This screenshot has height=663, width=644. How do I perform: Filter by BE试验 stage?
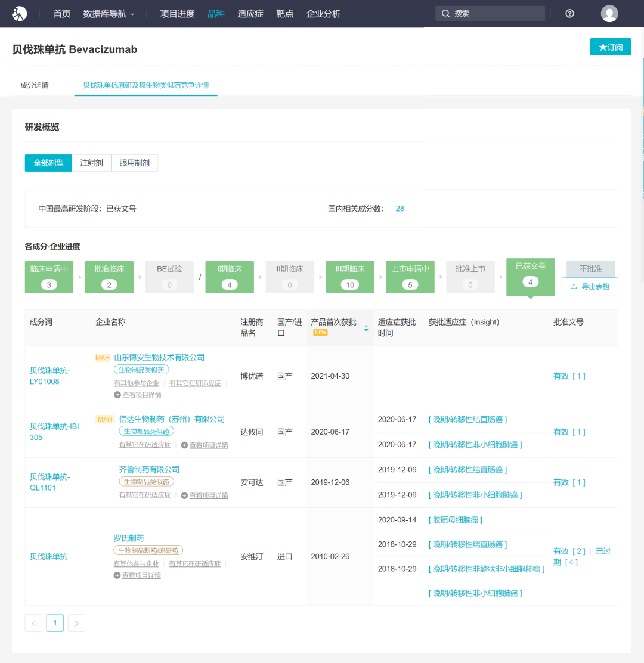pyautogui.click(x=169, y=277)
